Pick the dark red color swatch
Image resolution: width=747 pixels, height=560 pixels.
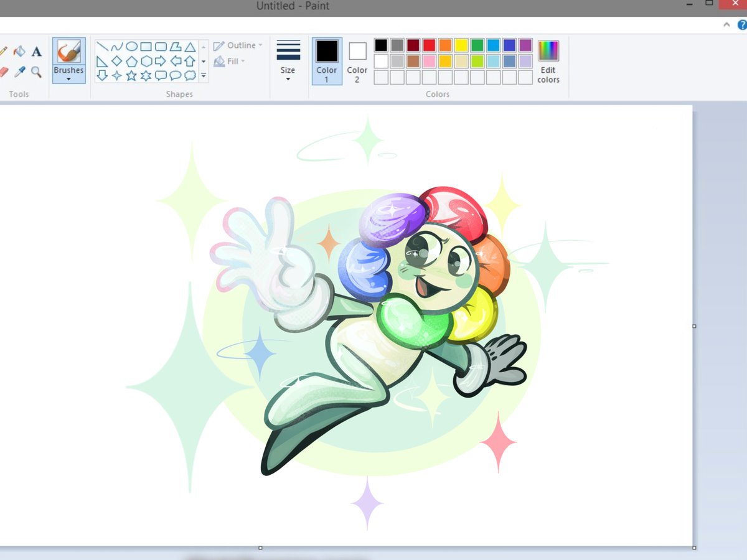click(x=413, y=45)
